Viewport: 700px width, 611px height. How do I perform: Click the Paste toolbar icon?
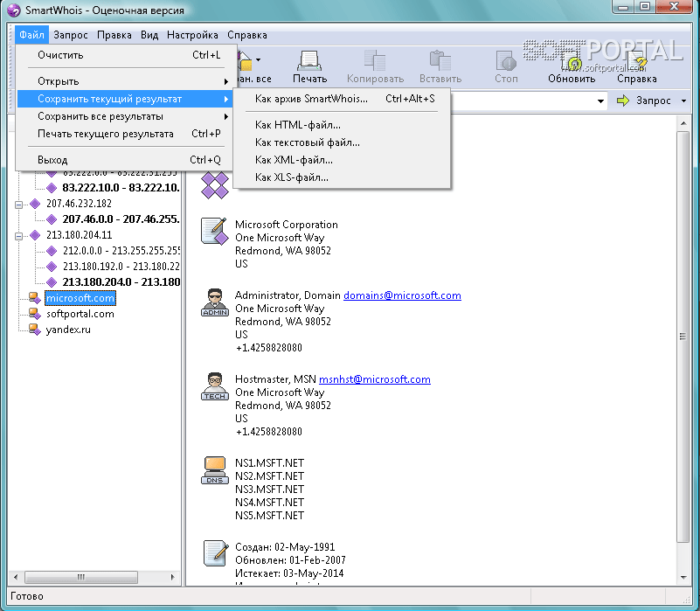pos(440,60)
